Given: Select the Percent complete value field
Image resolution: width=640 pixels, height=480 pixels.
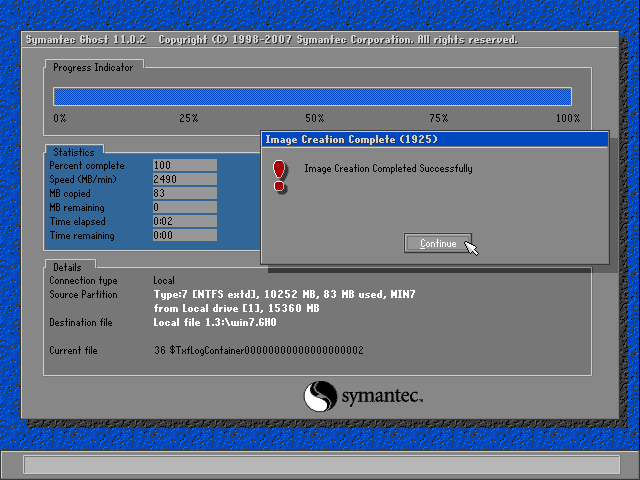Looking at the screenshot, I should tap(184, 165).
